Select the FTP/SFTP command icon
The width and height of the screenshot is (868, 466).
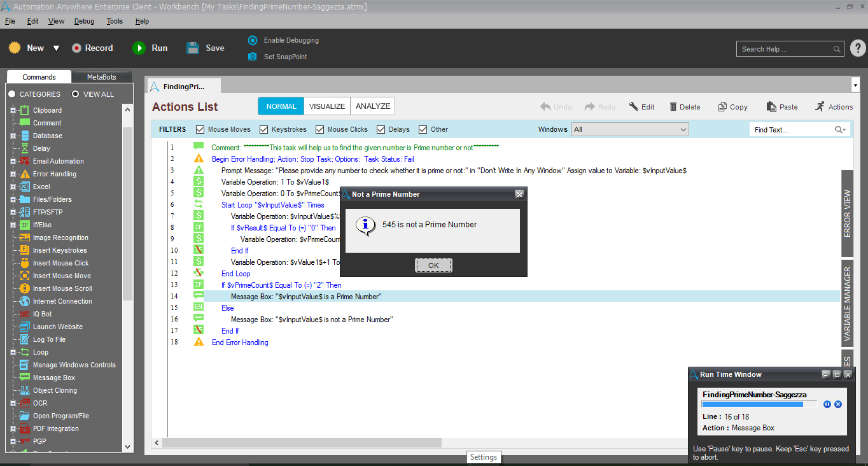25,212
